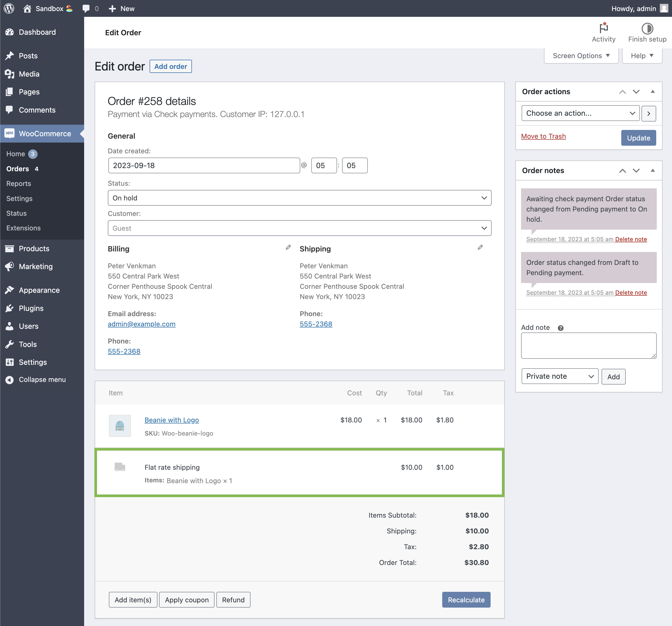Click the Add note help icon
The height and width of the screenshot is (626, 672).
click(561, 327)
